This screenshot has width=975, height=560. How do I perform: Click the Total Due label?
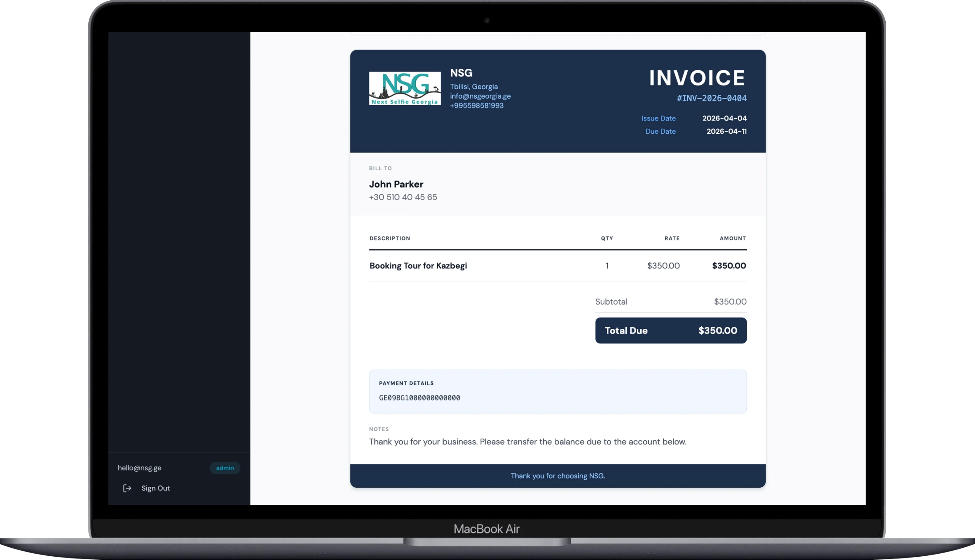[x=626, y=331]
